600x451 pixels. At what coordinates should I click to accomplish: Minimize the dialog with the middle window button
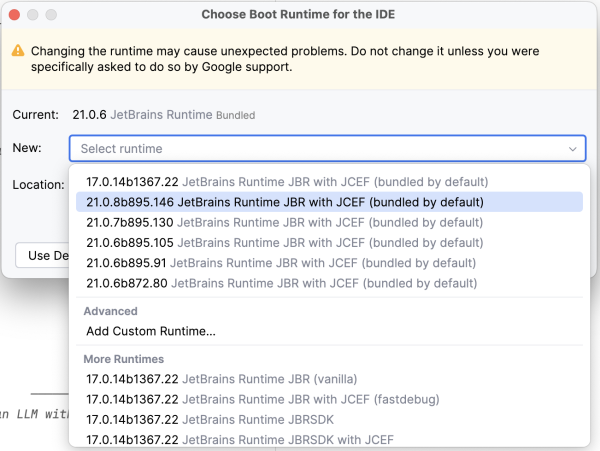[x=33, y=15]
